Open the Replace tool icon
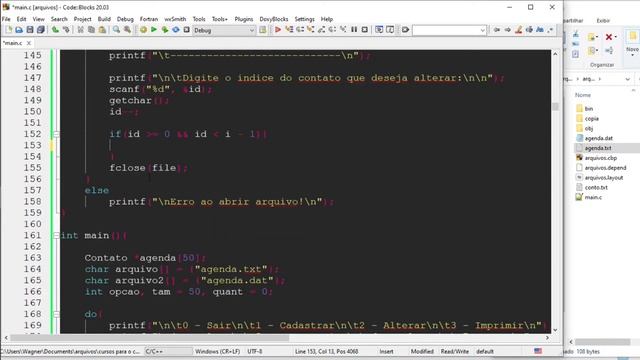 pos(127,30)
